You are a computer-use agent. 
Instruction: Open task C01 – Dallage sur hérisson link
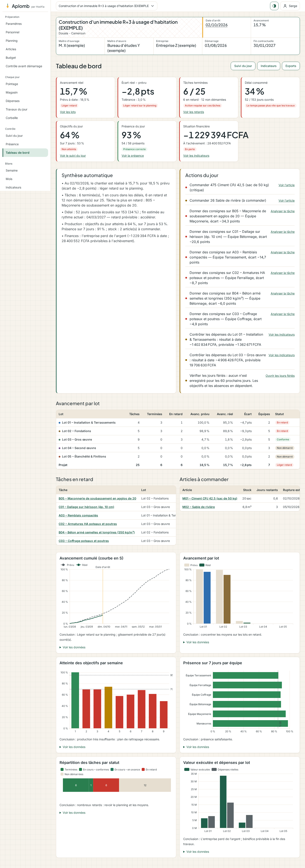pos(86,507)
